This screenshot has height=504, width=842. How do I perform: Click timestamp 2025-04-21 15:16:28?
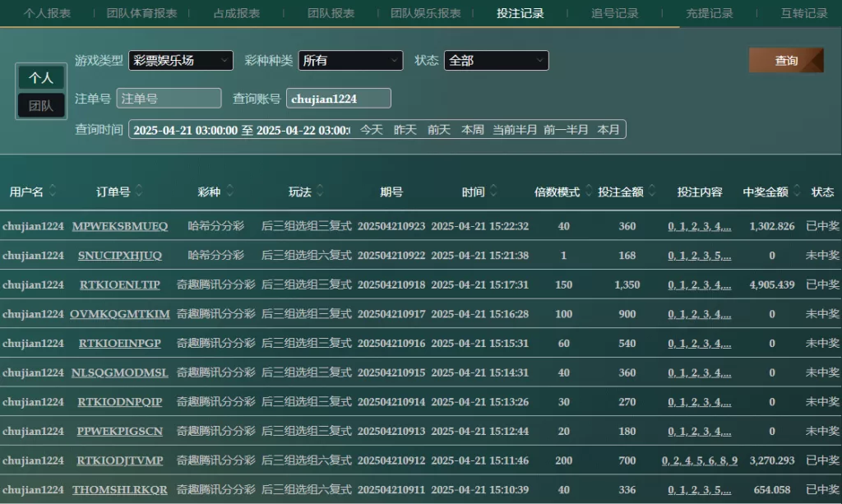[480, 314]
